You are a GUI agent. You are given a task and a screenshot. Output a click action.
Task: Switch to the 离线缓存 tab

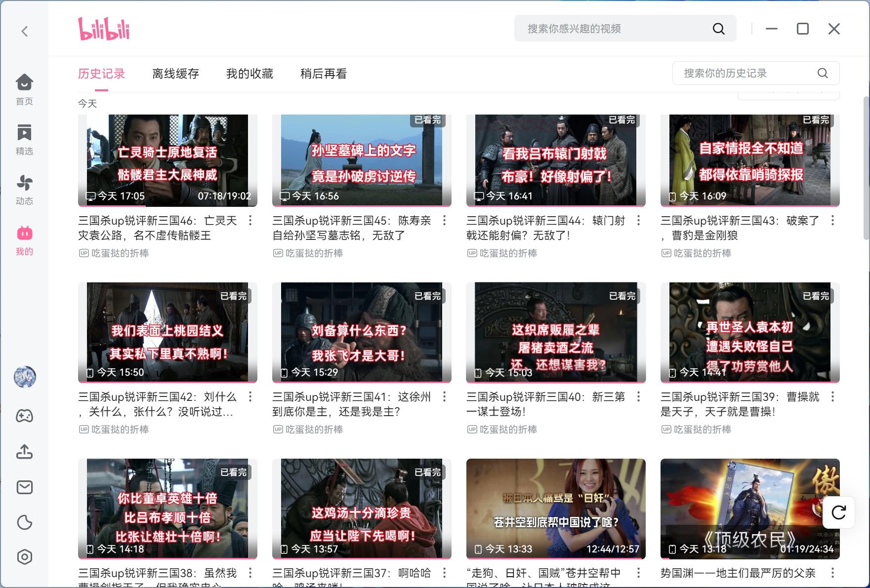[x=175, y=74]
